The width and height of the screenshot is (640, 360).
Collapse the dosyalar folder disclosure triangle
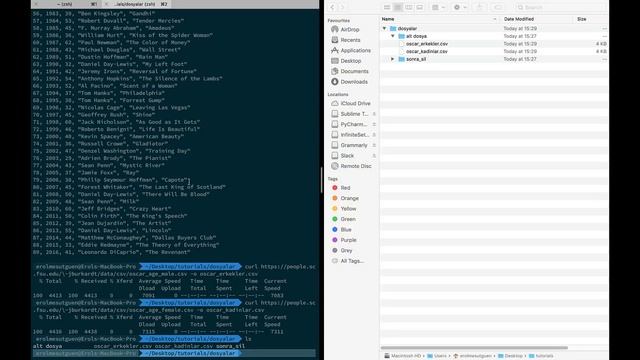[384, 29]
